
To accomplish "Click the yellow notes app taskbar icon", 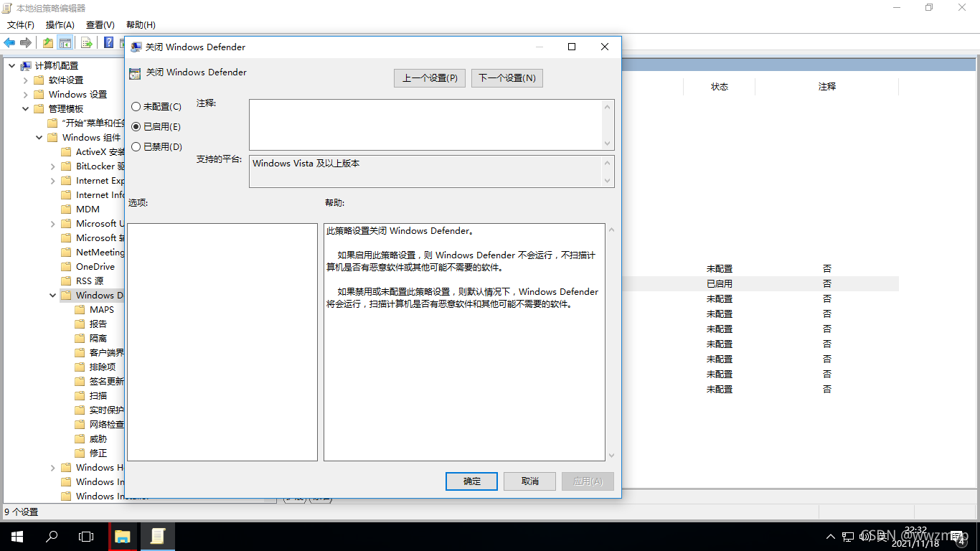I will point(157,537).
